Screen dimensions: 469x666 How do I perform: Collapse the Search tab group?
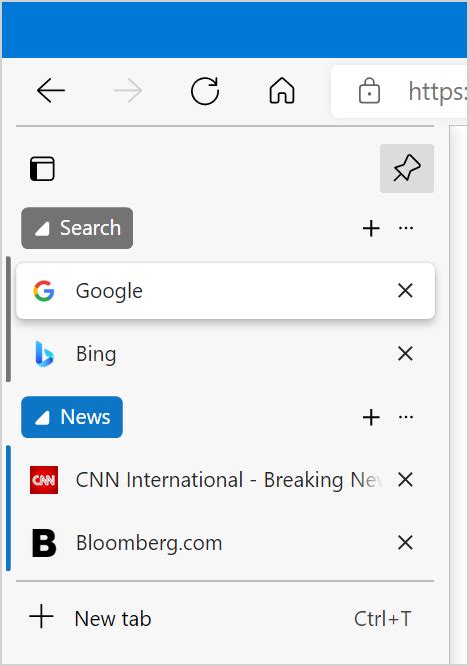[77, 228]
